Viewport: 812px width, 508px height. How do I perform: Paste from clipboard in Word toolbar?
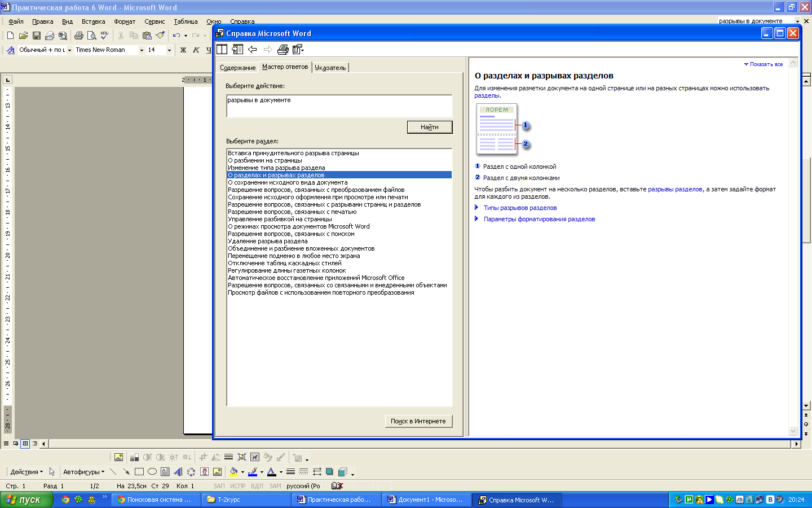coord(147,36)
